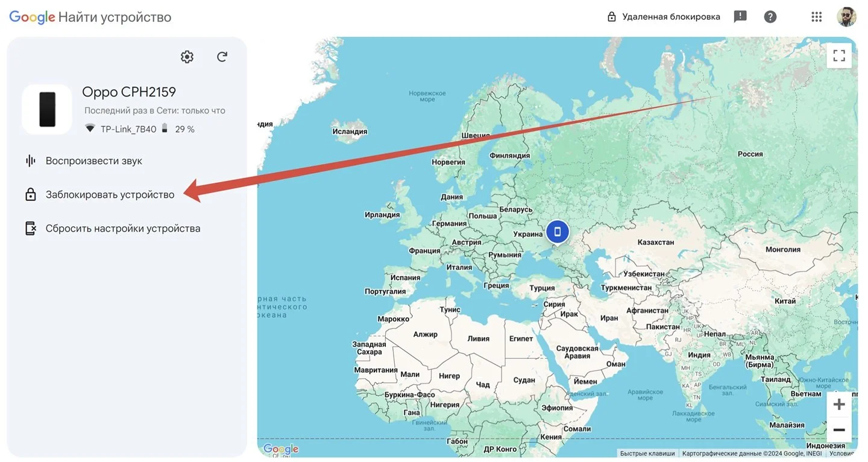Open Удаленная блокировка in the header
The image size is (868, 462).
pyautogui.click(x=663, y=17)
